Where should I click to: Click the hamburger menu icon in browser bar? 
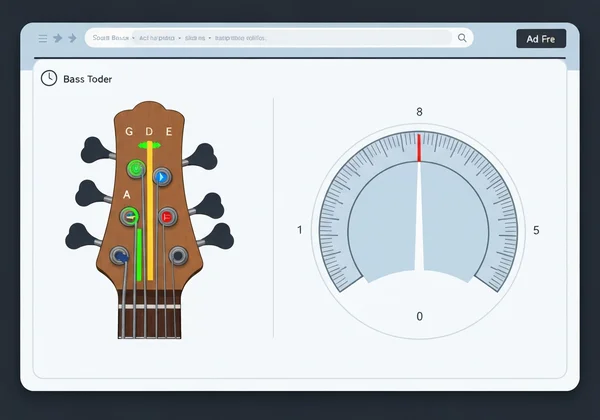(42, 38)
